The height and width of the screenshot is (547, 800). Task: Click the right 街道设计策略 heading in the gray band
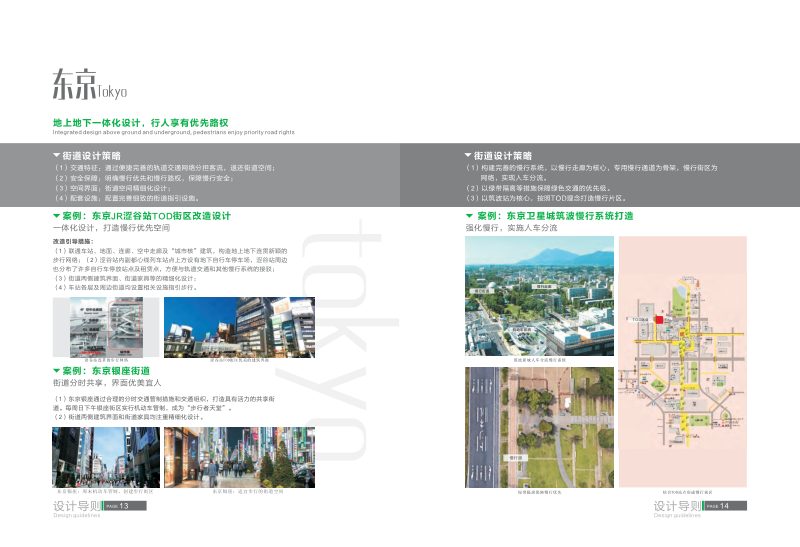[503, 156]
